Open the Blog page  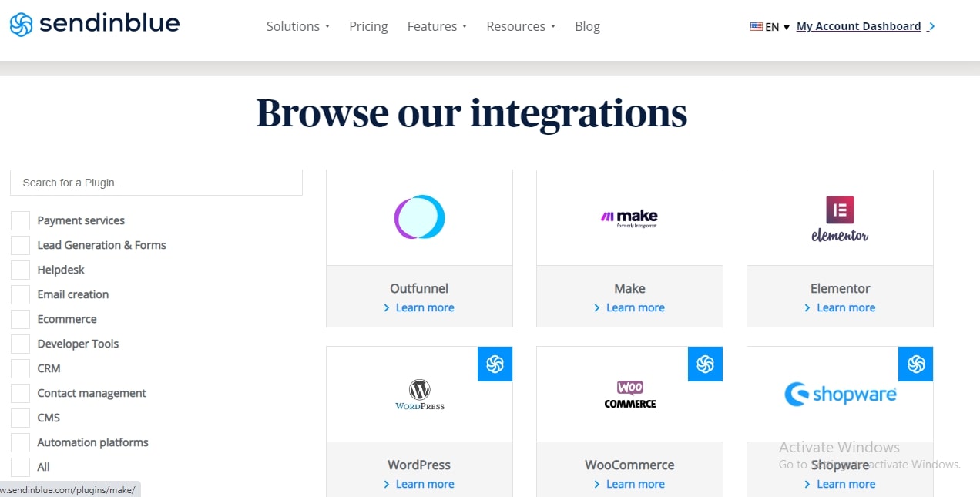(587, 26)
